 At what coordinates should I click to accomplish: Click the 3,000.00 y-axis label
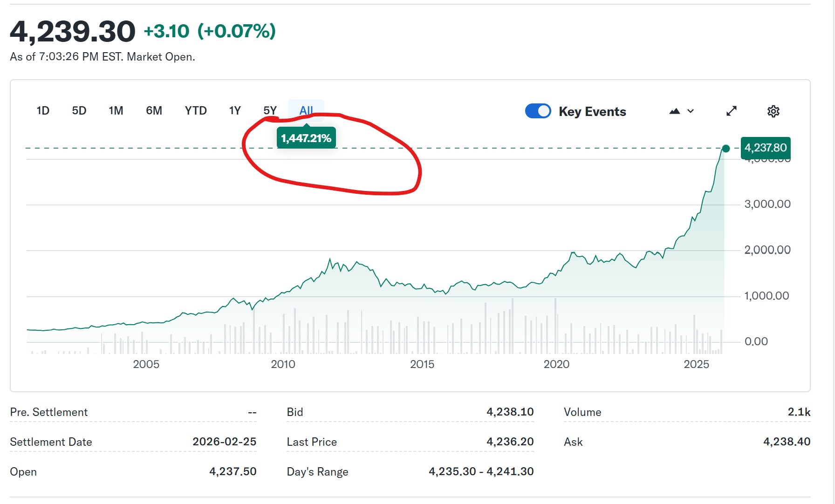pyautogui.click(x=767, y=204)
